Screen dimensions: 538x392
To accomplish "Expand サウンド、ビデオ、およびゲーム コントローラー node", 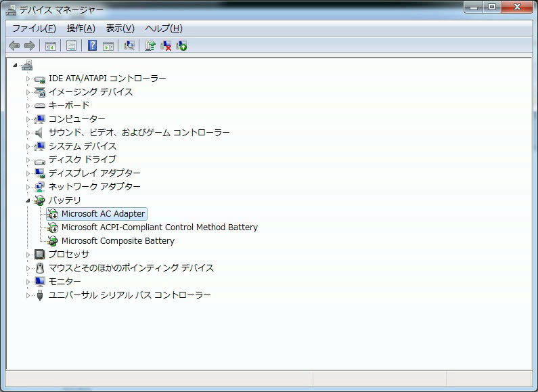I will [28, 133].
